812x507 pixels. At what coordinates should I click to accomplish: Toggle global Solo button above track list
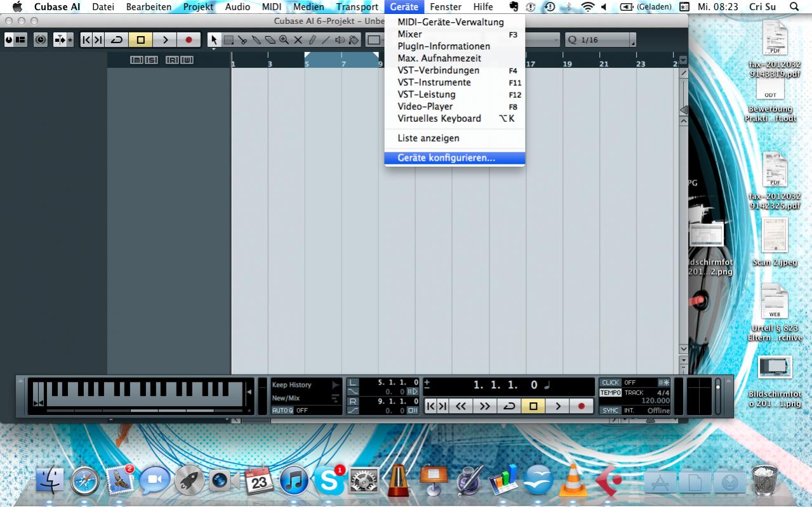coord(151,60)
